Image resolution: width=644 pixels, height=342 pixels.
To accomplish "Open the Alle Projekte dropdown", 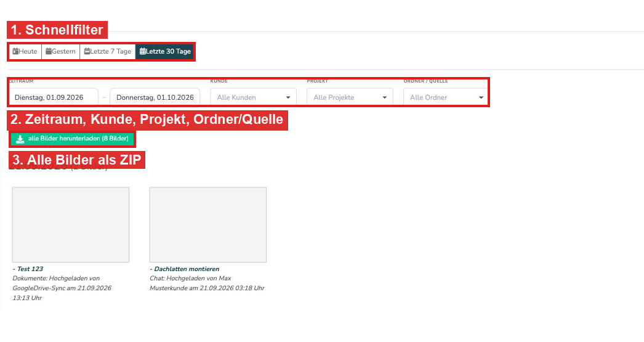I will click(x=350, y=97).
